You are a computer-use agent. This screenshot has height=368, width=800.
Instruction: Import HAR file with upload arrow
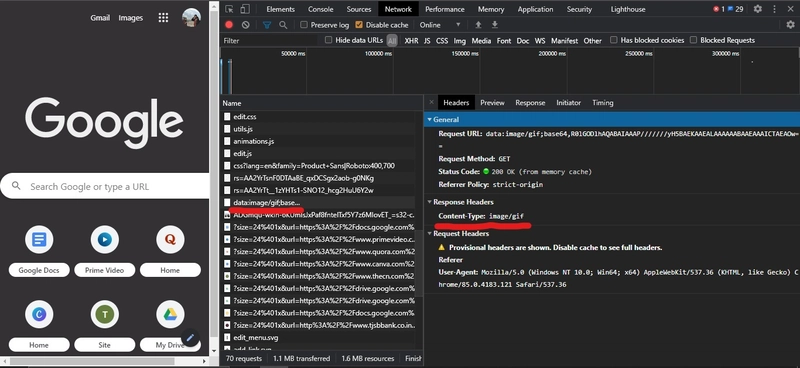[478, 24]
